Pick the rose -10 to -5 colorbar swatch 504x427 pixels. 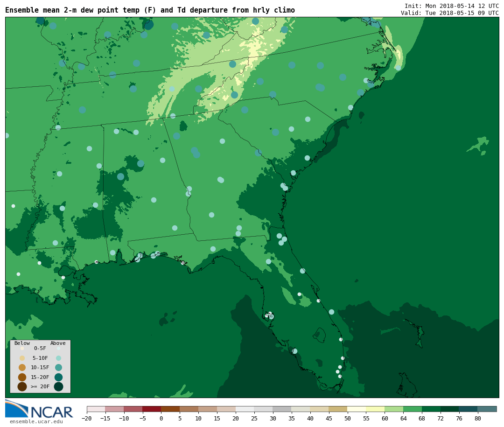click(133, 409)
